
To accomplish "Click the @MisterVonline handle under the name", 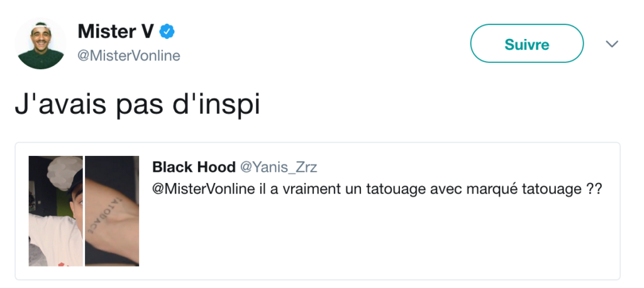I will [129, 55].
